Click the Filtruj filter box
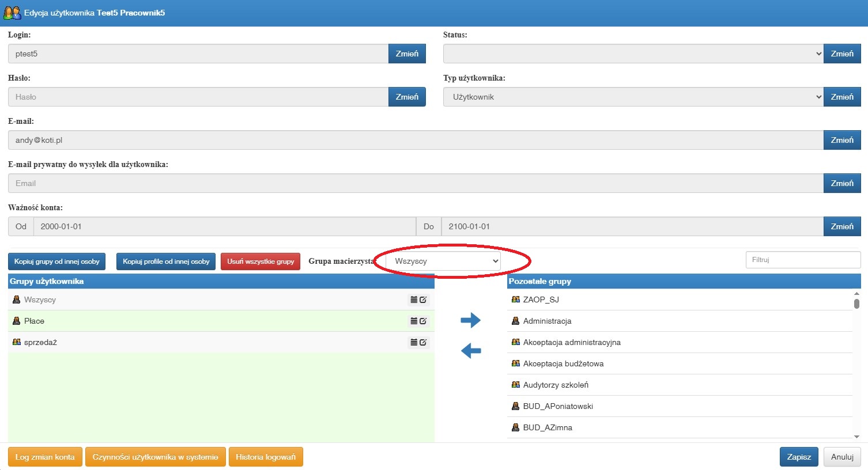868x470 pixels. [803, 260]
